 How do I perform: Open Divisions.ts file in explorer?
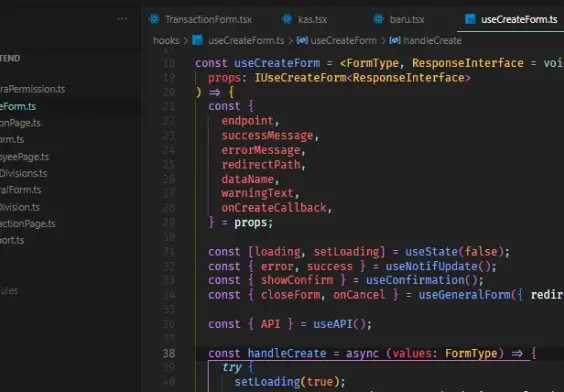click(x=23, y=173)
